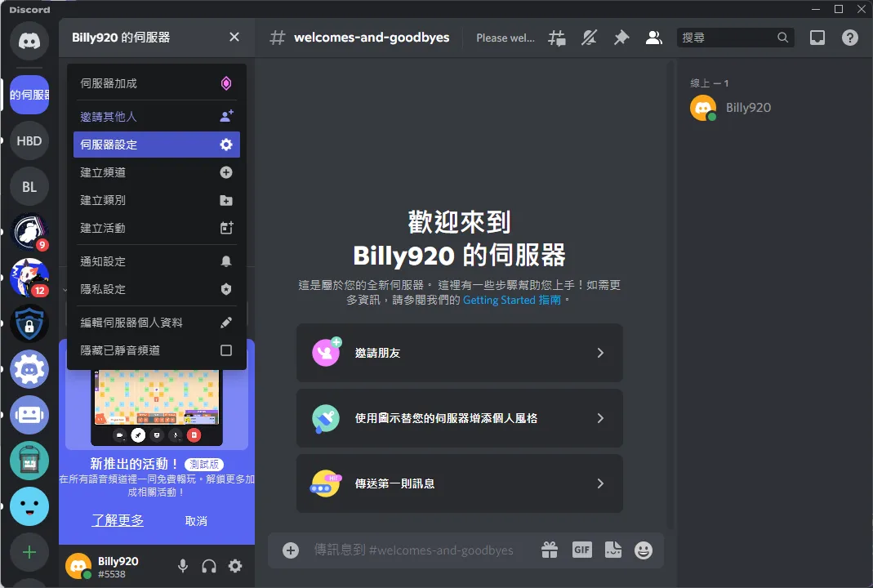Add a server with plus button
Image resolution: width=873 pixels, height=588 pixels.
click(29, 552)
